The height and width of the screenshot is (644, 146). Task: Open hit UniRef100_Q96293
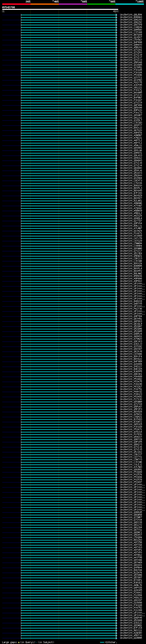tap(131, 20)
